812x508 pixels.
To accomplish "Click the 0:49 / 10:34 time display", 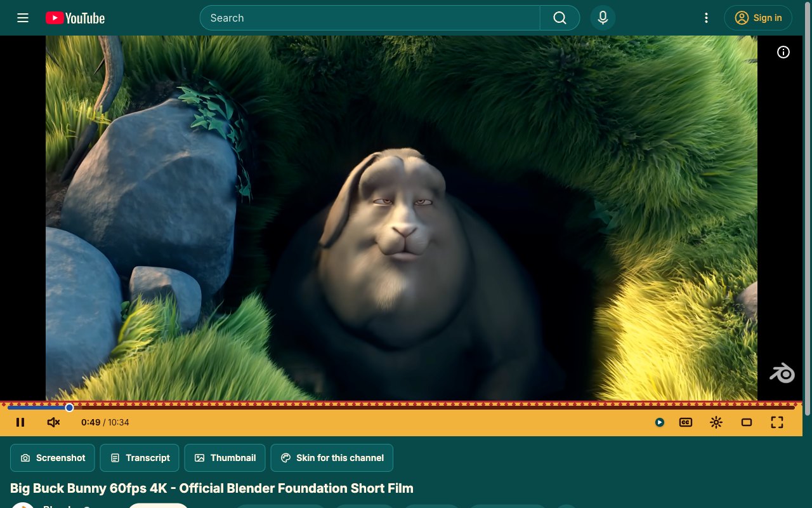I will 105,422.
